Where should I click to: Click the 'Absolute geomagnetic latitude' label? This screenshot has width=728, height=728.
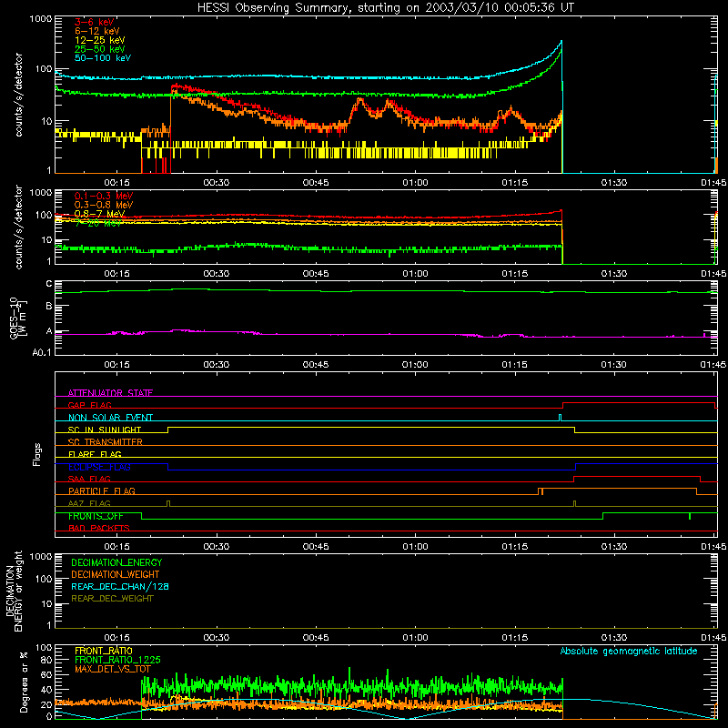pos(629,651)
